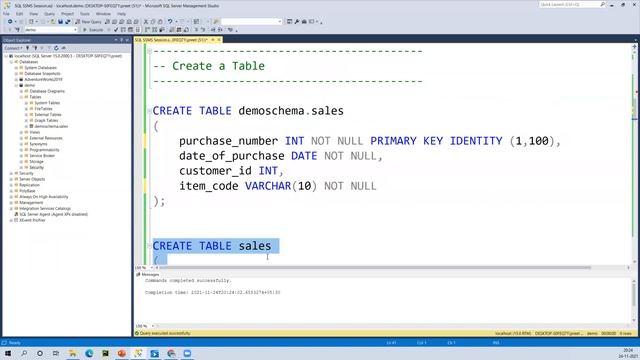Select the localhost server root node
Image resolution: width=640 pixels, height=360 pixels.
(67, 56)
